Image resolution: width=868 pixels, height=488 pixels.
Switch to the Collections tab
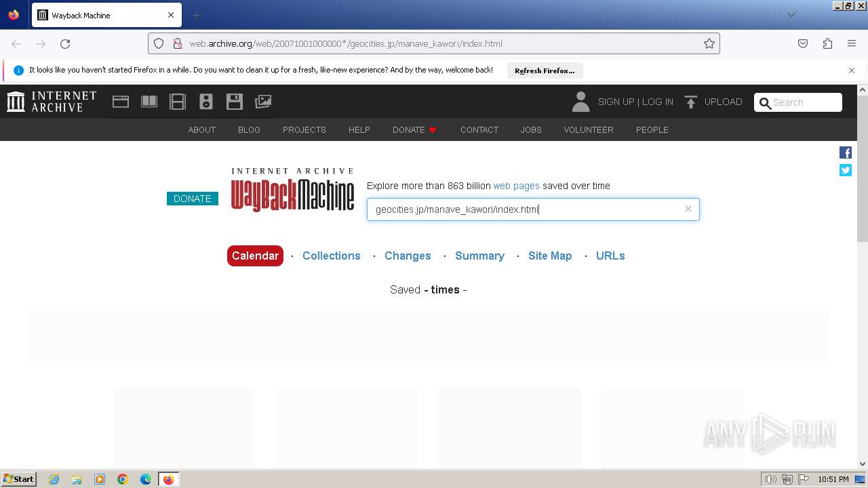click(x=332, y=256)
